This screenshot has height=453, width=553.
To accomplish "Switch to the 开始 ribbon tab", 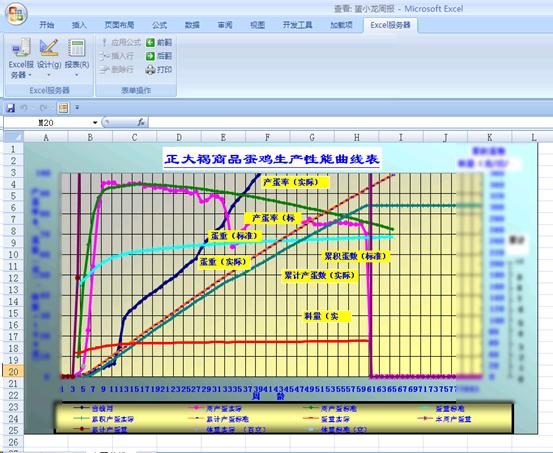I will click(47, 25).
